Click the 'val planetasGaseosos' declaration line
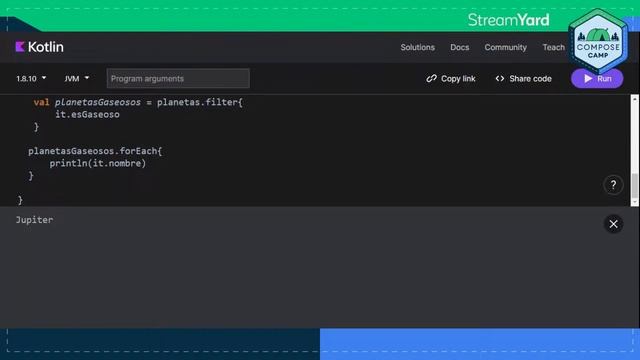This screenshot has width=640, height=360. (138, 102)
